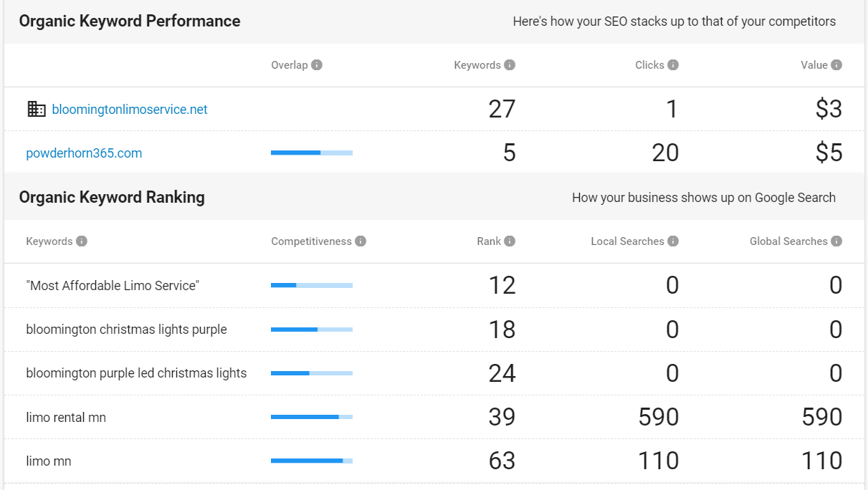Click the info icon beside Value
The width and height of the screenshot is (868, 490).
tap(836, 65)
